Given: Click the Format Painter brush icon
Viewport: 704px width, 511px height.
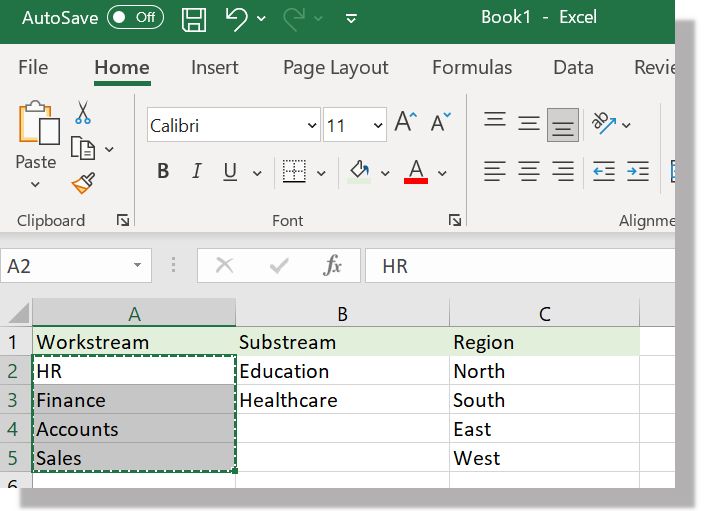Looking at the screenshot, I should (83, 182).
